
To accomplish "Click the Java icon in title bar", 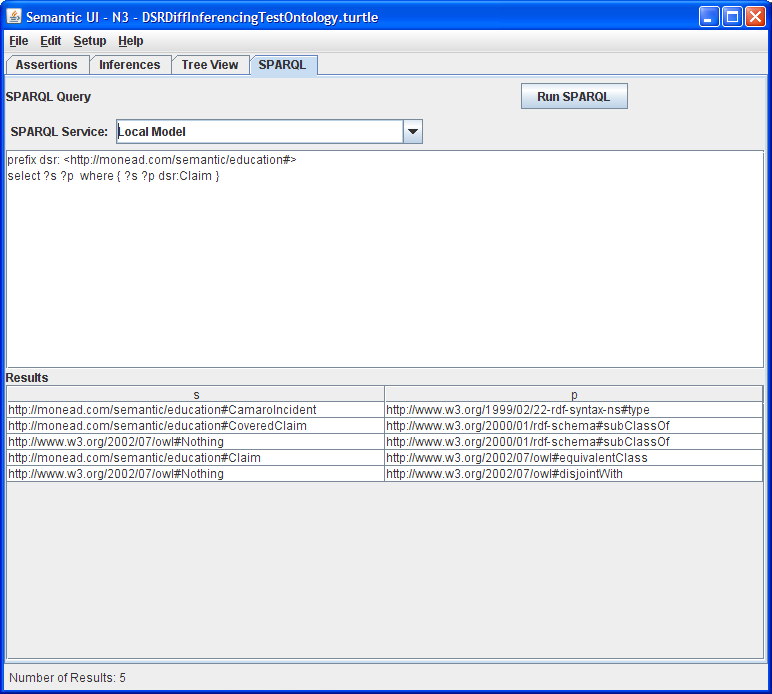I will 14,17.
